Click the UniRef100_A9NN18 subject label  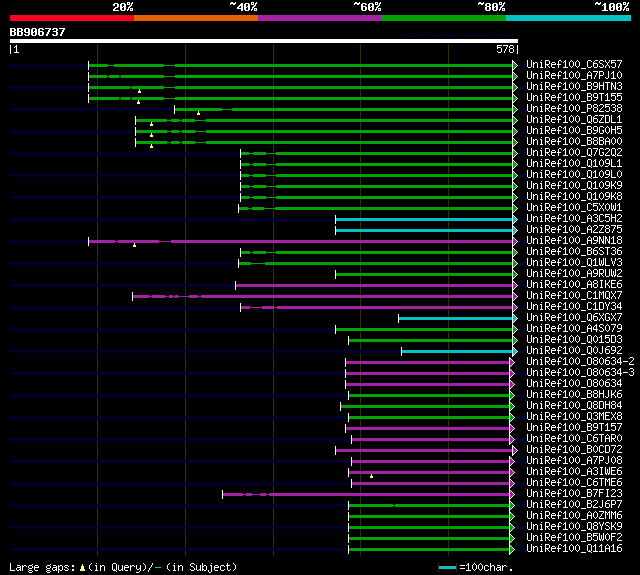pos(574,241)
